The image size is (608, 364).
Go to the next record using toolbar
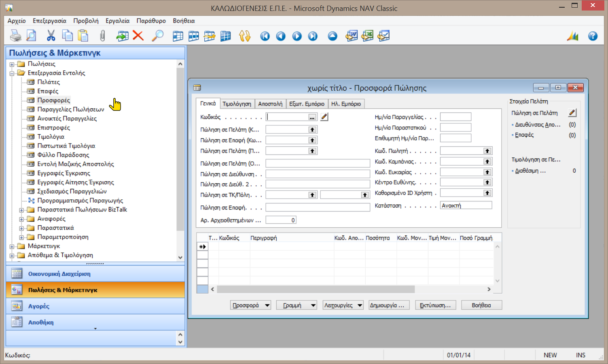tap(297, 36)
